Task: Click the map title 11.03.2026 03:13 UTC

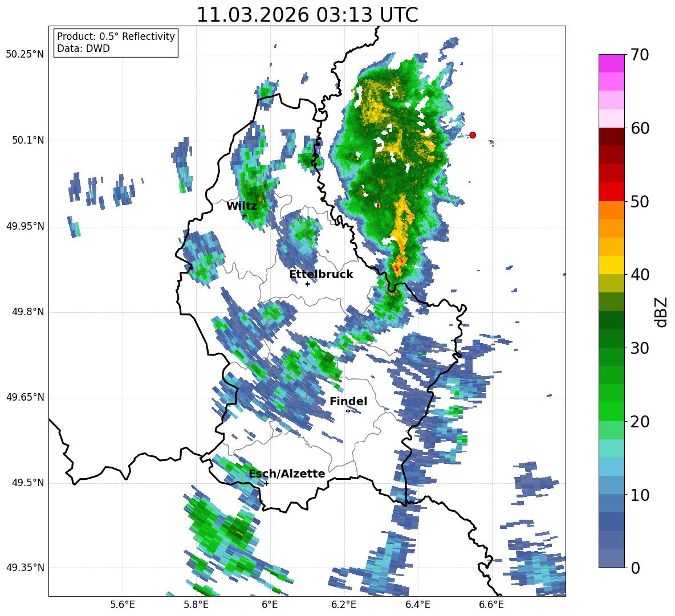Action: click(x=307, y=15)
